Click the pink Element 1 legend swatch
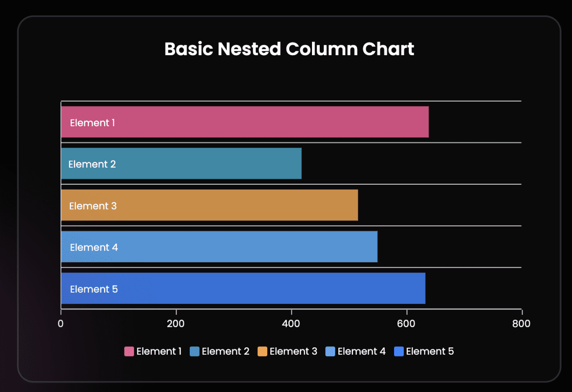 (129, 351)
